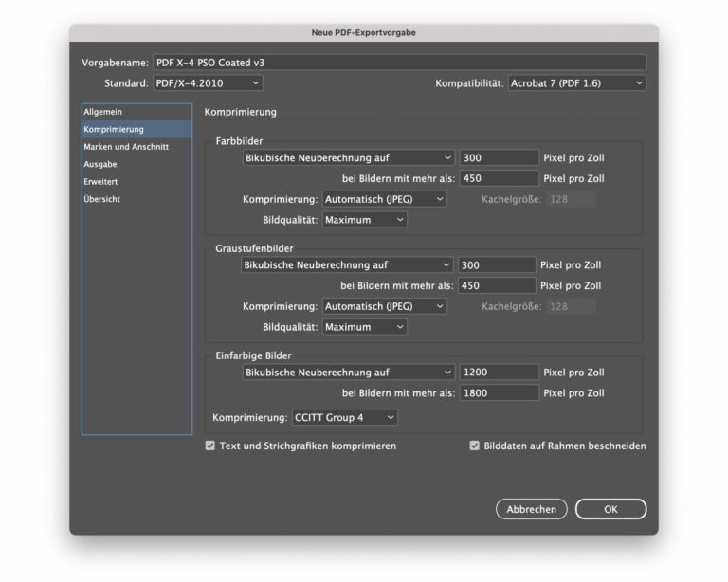Open Graustufenbilder resampling method dropdown
Viewport: 728px width, 582px height.
(x=347, y=265)
